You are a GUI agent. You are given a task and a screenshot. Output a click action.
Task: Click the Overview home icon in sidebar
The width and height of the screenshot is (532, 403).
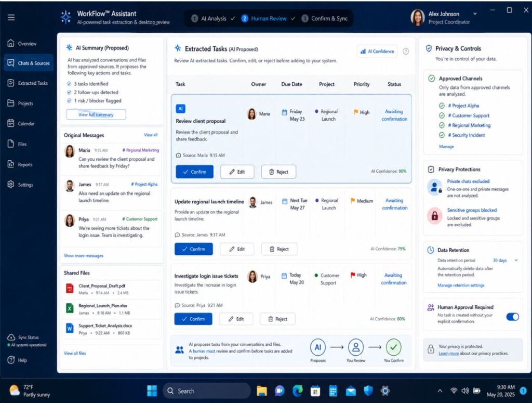click(11, 43)
